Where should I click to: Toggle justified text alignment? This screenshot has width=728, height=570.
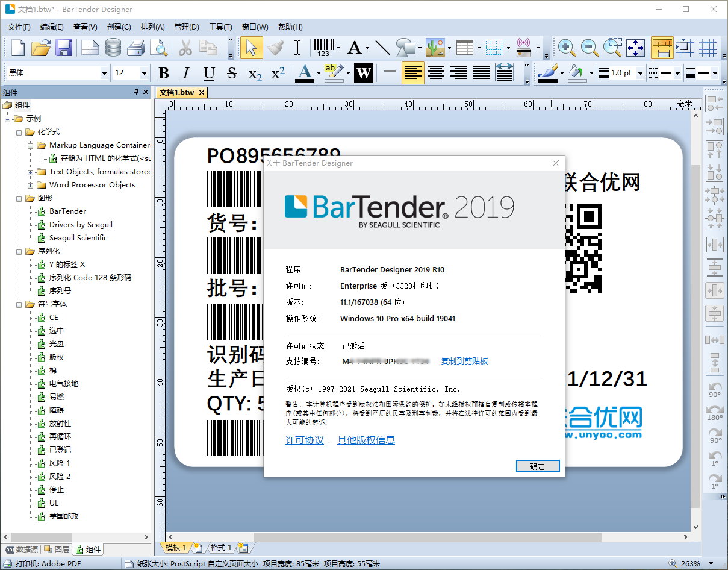coord(482,74)
